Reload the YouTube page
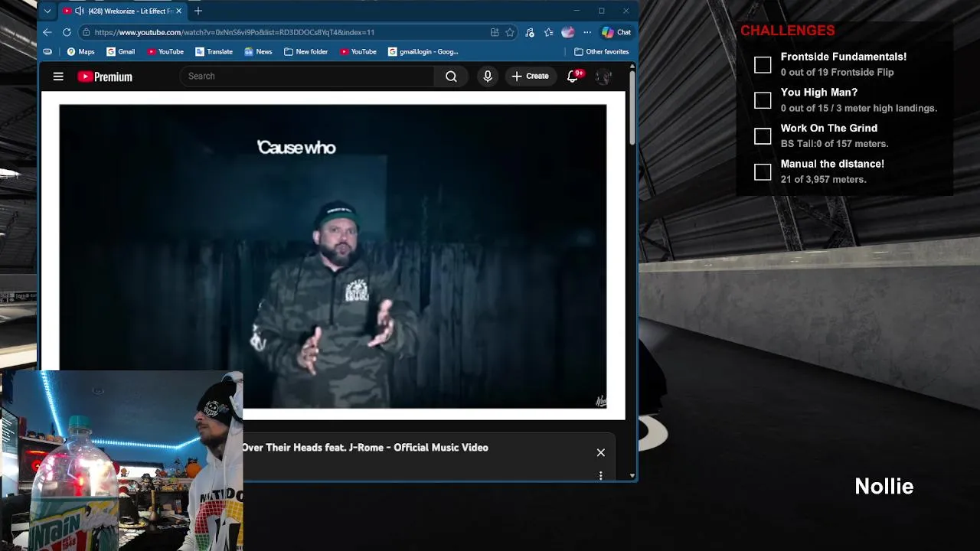This screenshot has width=980, height=551. click(67, 32)
